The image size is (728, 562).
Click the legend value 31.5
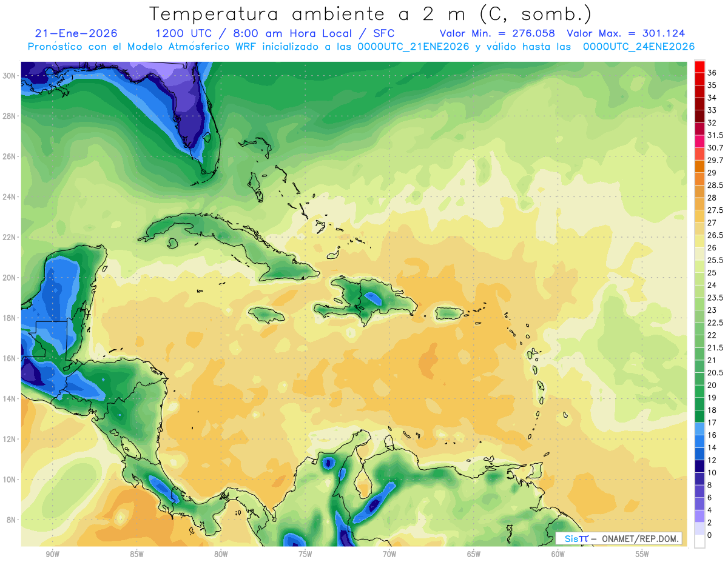[x=715, y=135]
